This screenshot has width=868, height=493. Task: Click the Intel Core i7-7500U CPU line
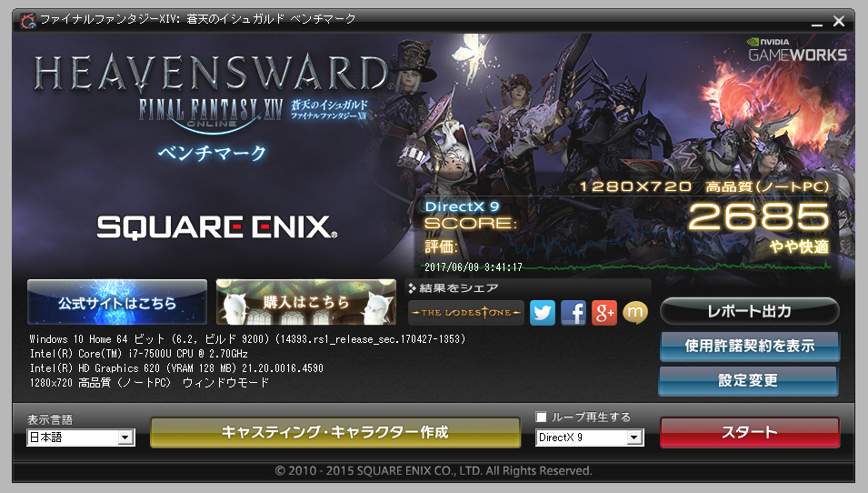tap(139, 354)
